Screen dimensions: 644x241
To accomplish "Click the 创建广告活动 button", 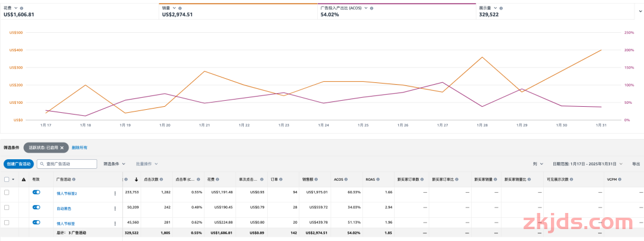I will pyautogui.click(x=18, y=164).
